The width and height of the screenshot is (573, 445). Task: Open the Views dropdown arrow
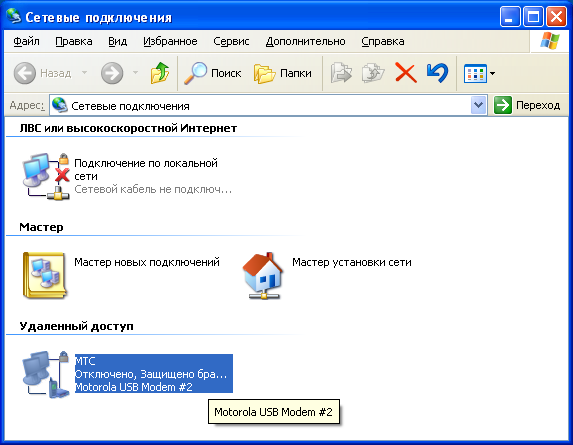click(493, 73)
